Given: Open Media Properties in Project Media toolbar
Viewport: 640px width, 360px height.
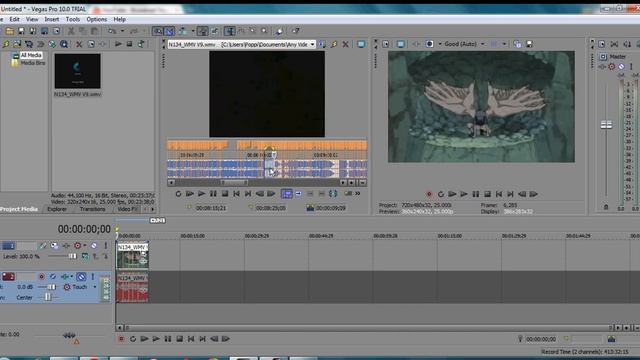Looking at the screenshot, I should pyautogui.click(x=91, y=44).
